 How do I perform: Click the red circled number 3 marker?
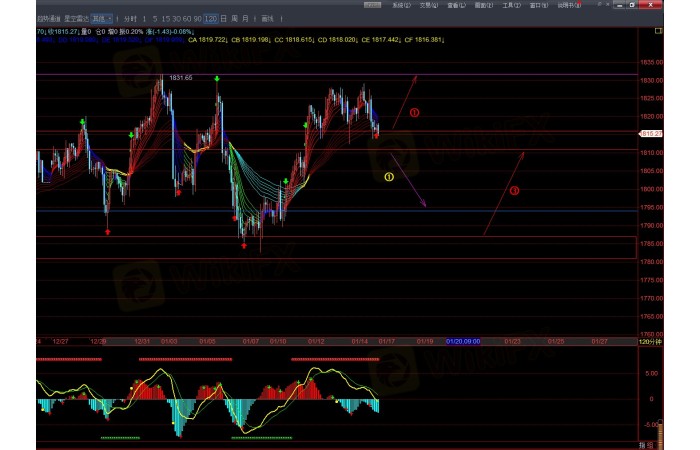pyautogui.click(x=514, y=190)
